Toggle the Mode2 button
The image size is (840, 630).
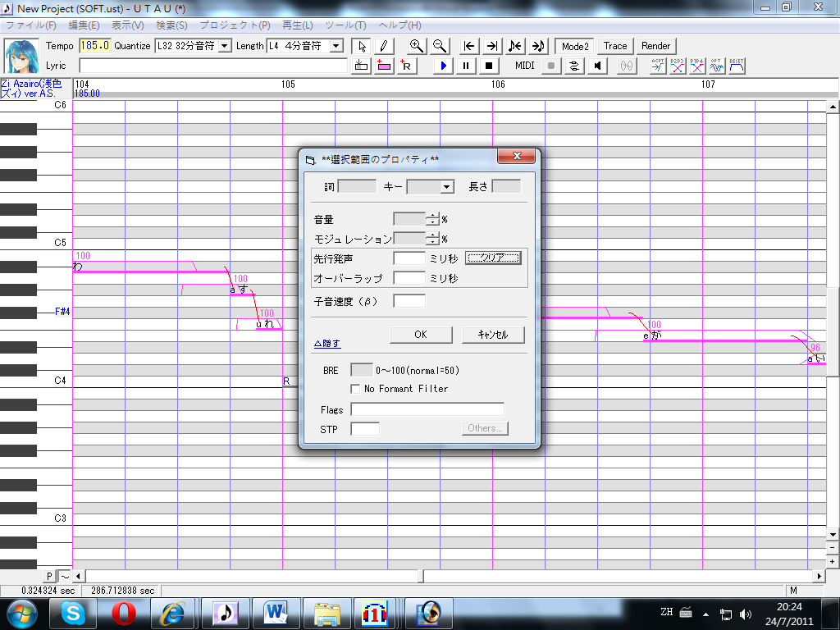point(575,46)
